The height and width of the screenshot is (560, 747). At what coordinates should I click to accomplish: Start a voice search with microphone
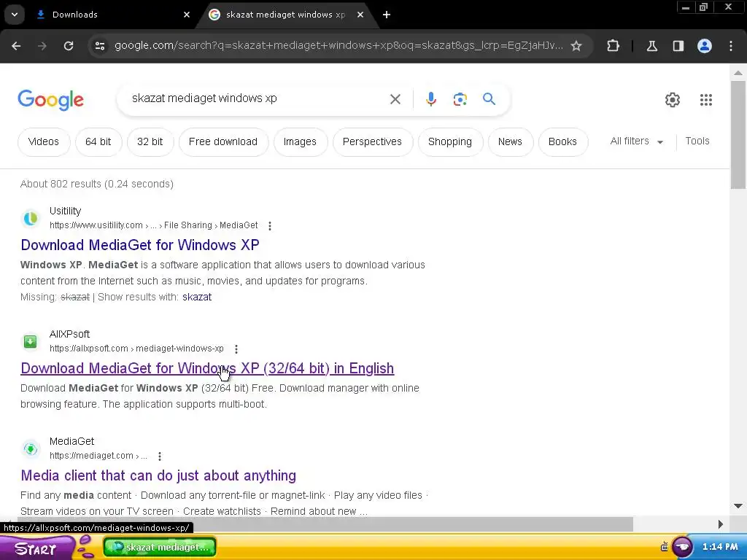point(431,99)
